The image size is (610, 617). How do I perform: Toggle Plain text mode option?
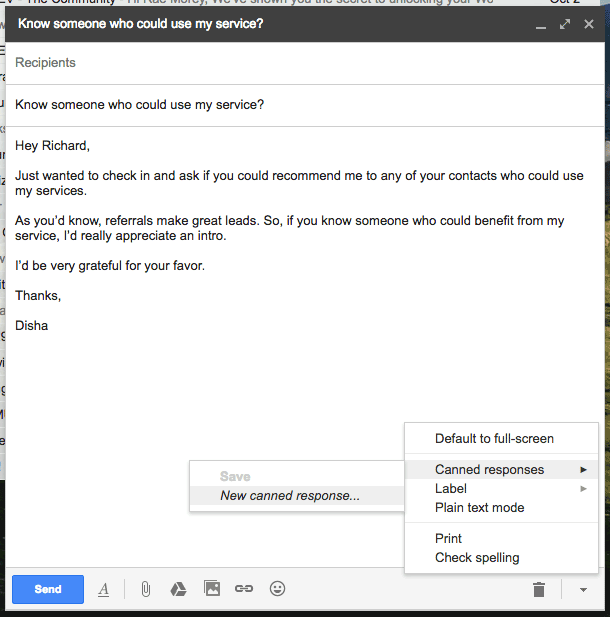(x=479, y=508)
